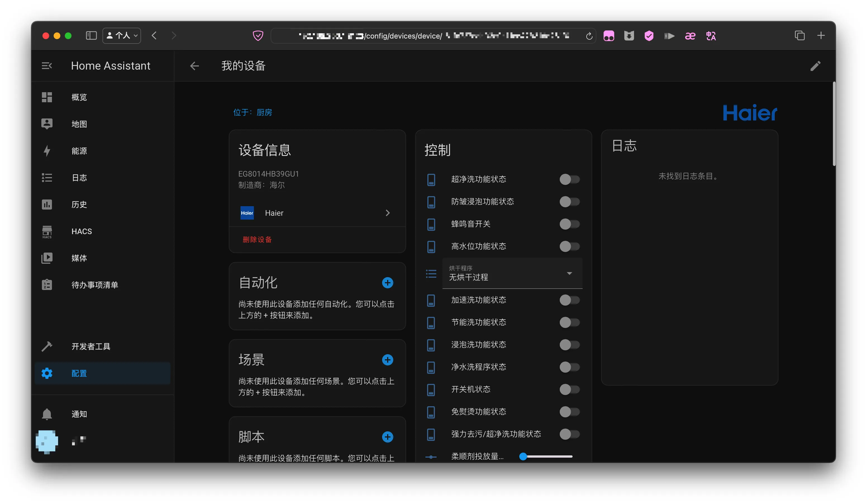
Task: Click the pencil edit icon at top right
Action: (815, 66)
